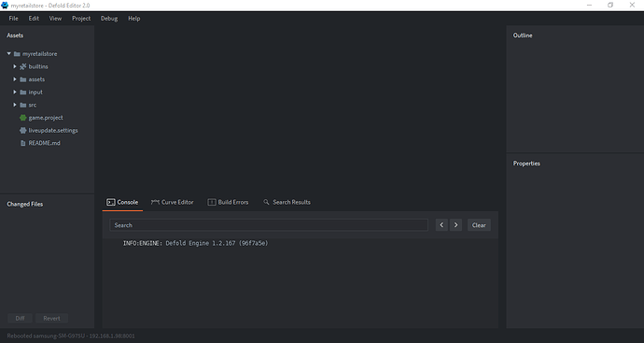Viewport: 644px width, 343px height.
Task: Collapse the myretailstore project tree
Action: coord(8,53)
